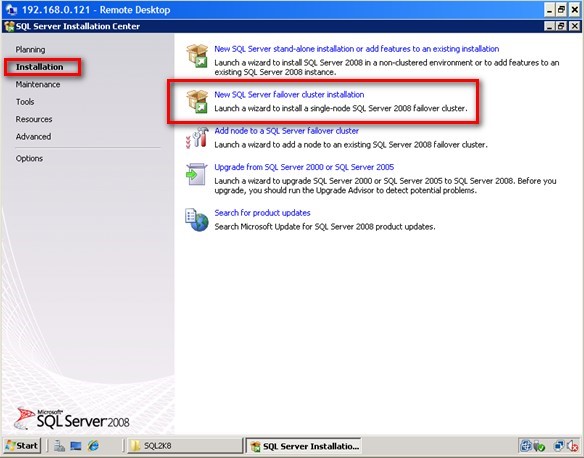Click the security shield tray icon
Image resolution: width=584 pixels, height=458 pixels.
click(x=539, y=446)
